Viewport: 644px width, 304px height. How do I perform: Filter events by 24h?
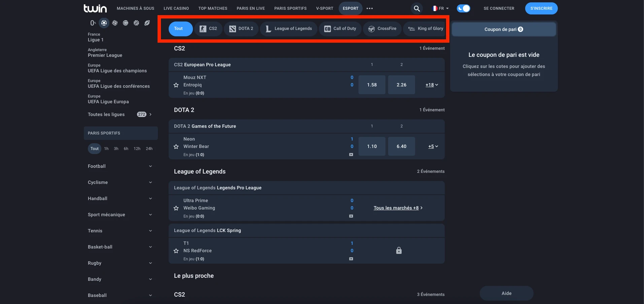point(149,149)
